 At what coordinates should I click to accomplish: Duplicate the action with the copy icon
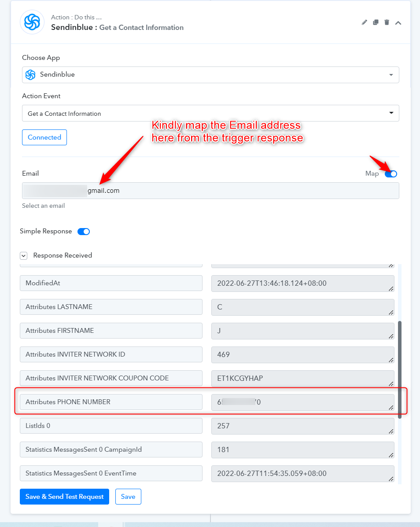(376, 22)
